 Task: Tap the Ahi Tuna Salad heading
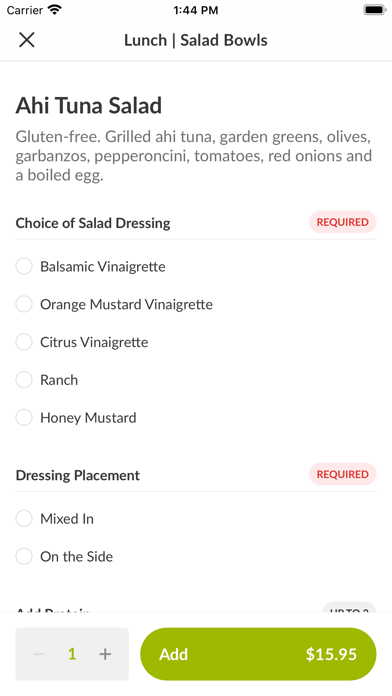click(89, 106)
